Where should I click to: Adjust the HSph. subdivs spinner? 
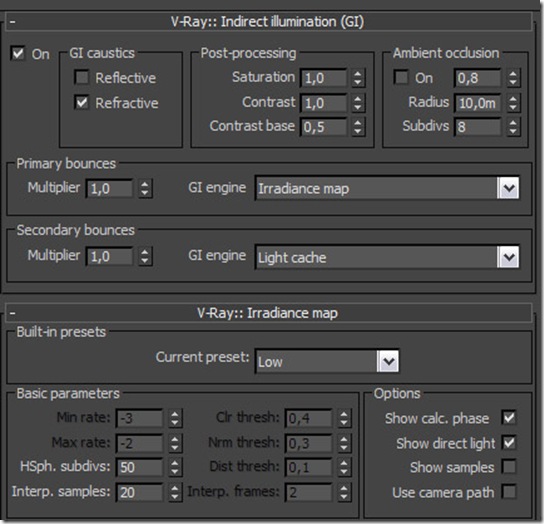coord(175,467)
